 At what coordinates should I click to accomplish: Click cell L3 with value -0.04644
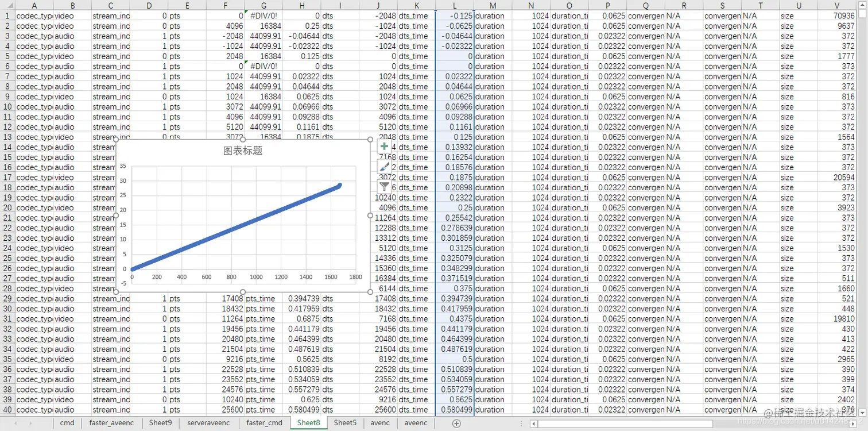tap(455, 36)
